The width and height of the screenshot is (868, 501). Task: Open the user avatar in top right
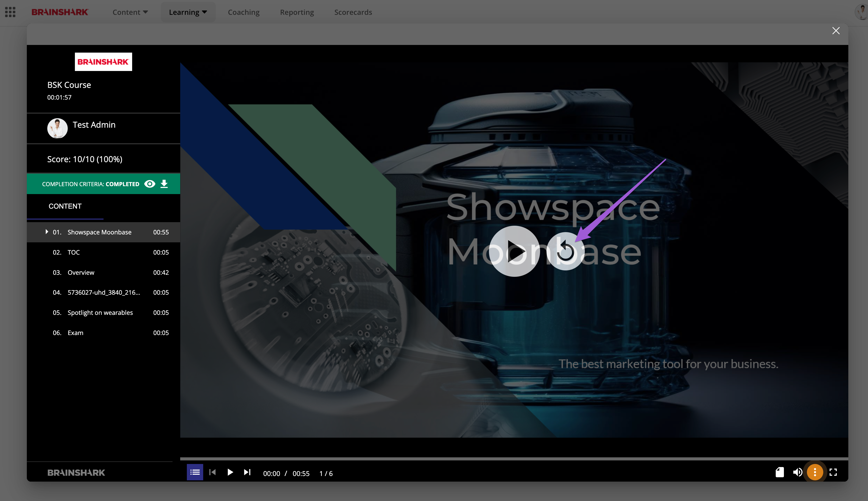point(861,12)
